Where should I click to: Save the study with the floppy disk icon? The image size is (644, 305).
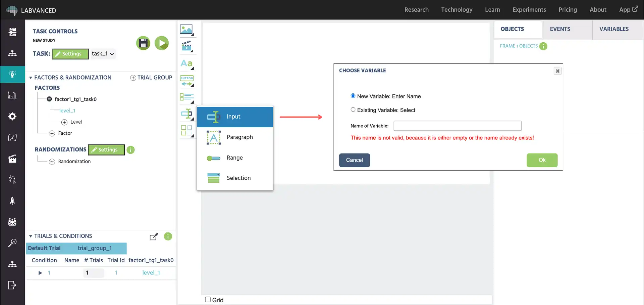point(143,43)
